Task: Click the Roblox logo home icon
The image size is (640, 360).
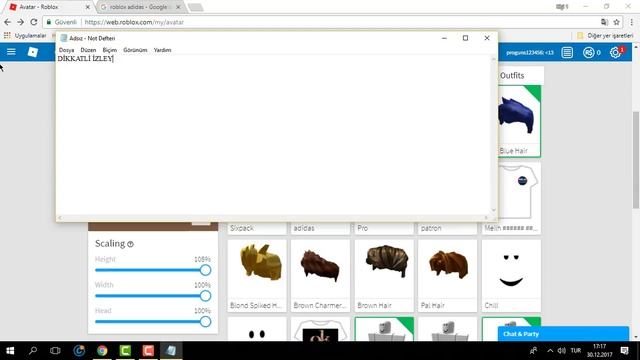Action: 33,52
